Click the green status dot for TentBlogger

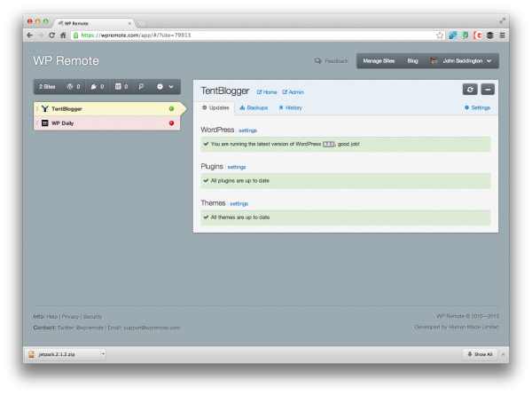[x=171, y=108]
